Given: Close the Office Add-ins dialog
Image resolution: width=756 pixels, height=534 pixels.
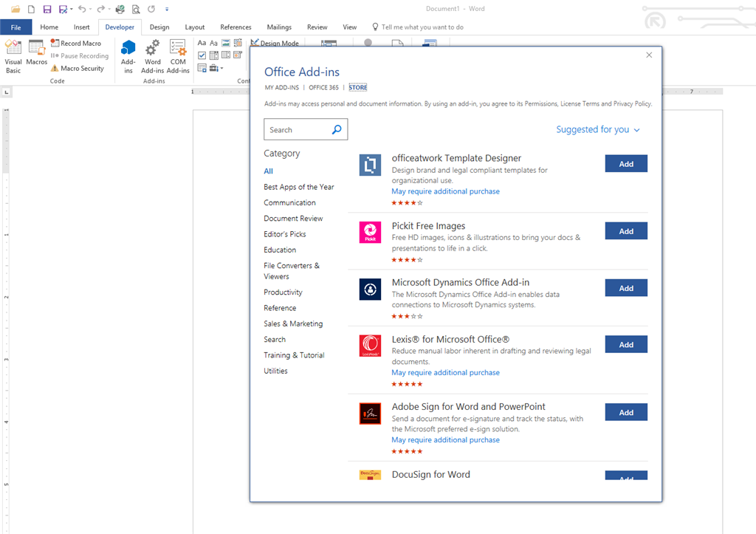Looking at the screenshot, I should coord(649,55).
